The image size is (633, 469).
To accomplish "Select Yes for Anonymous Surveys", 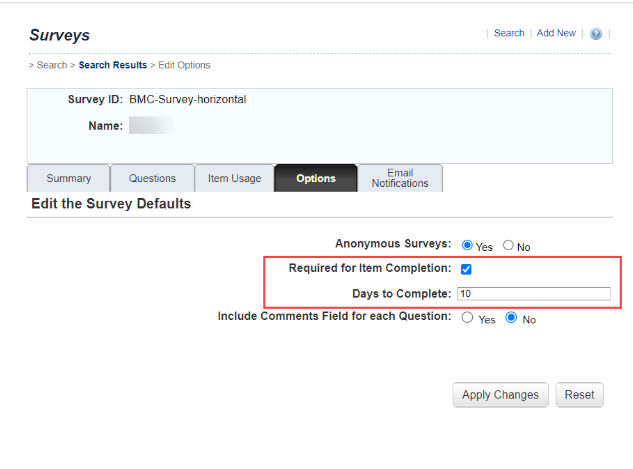I will coord(467,245).
